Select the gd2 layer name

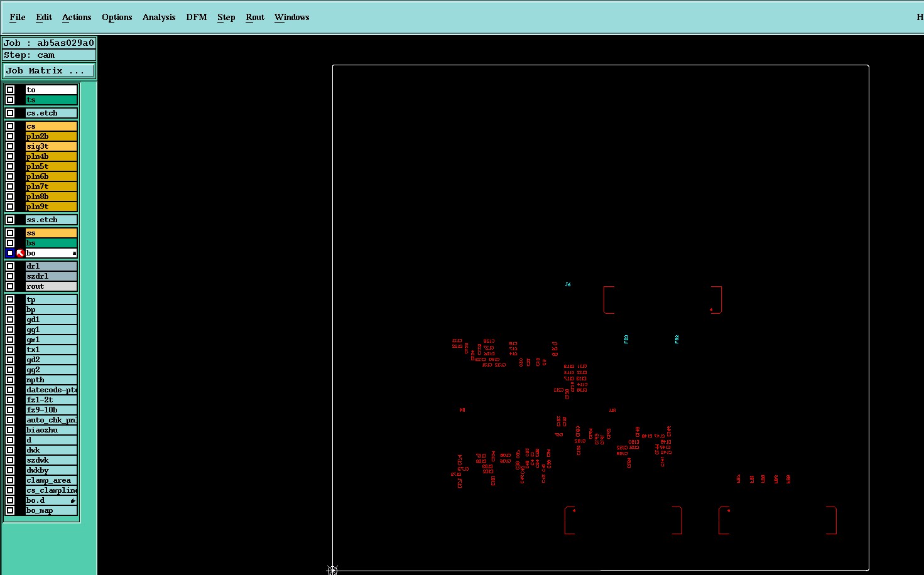[52, 360]
